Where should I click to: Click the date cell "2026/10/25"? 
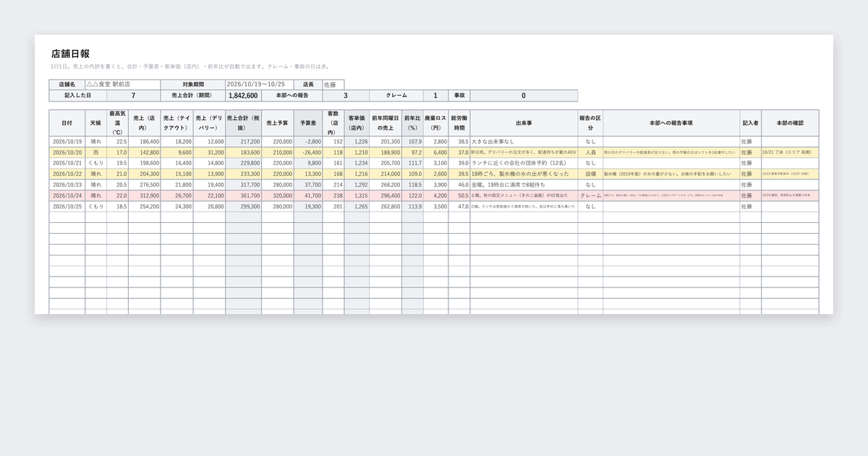pos(67,207)
